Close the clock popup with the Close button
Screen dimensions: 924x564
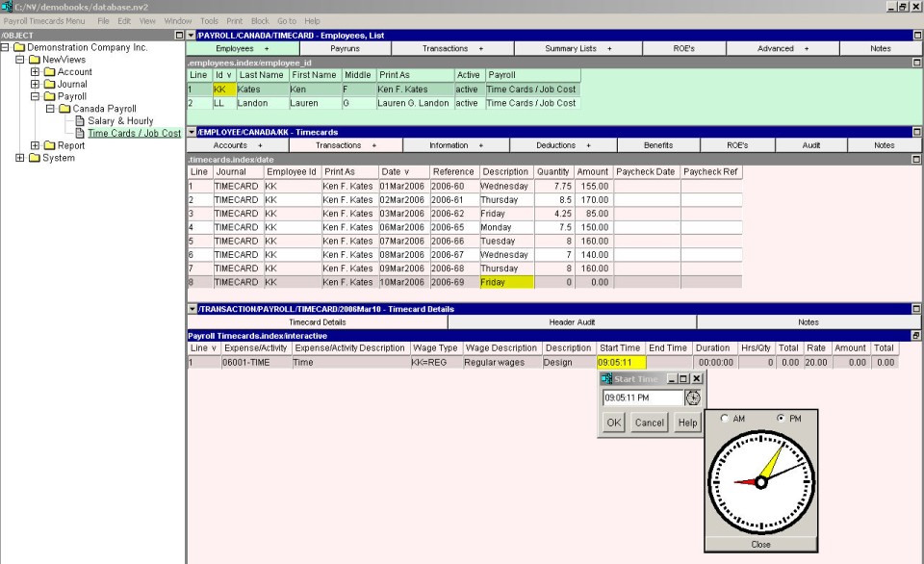760,544
